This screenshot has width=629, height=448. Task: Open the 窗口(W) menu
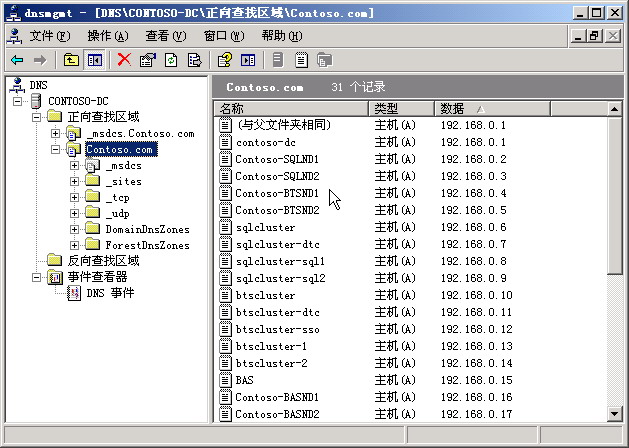pos(224,36)
